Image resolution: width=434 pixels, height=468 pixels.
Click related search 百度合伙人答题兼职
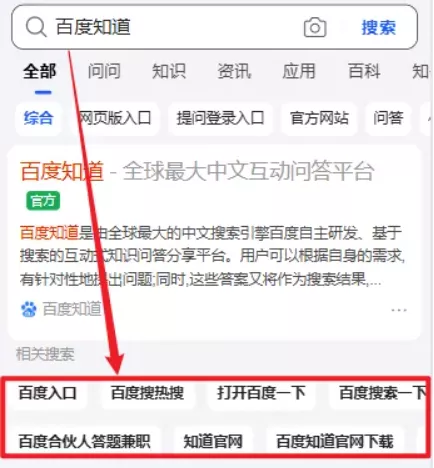pyautogui.click(x=85, y=441)
